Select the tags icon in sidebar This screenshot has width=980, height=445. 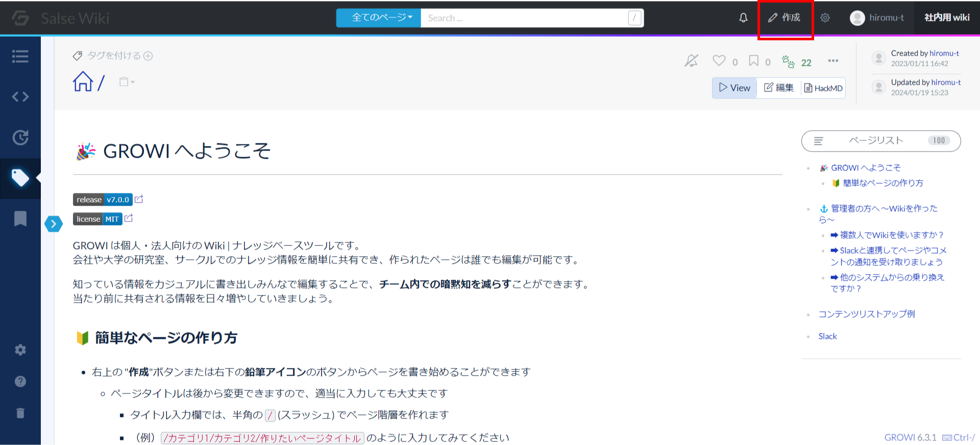tap(20, 178)
